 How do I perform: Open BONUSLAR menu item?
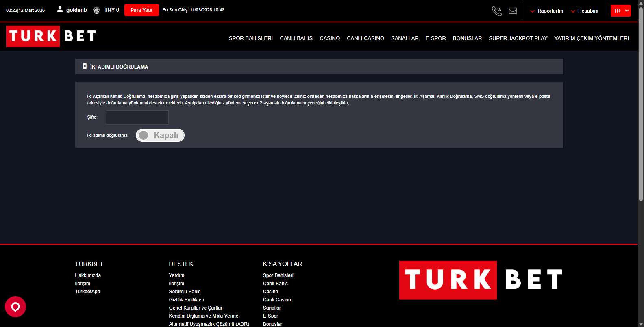point(468,38)
